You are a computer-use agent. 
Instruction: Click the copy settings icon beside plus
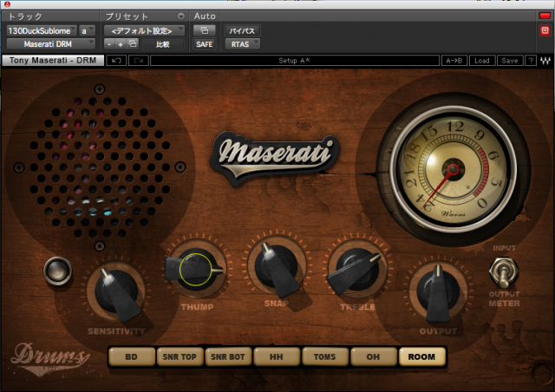point(133,44)
